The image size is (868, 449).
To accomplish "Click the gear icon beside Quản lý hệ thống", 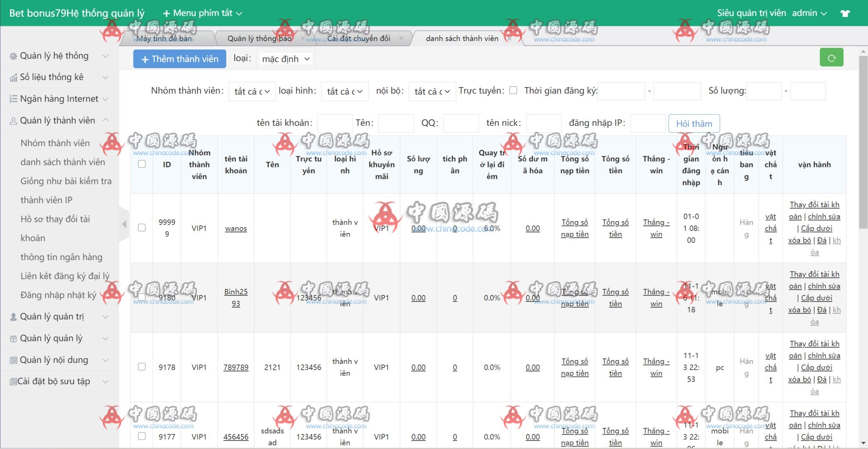I will 14,56.
